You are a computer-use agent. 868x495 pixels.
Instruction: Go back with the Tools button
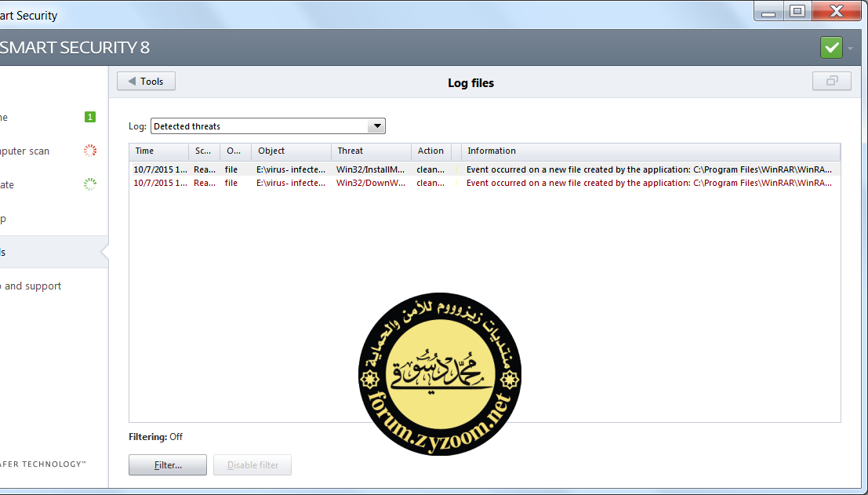(x=146, y=82)
